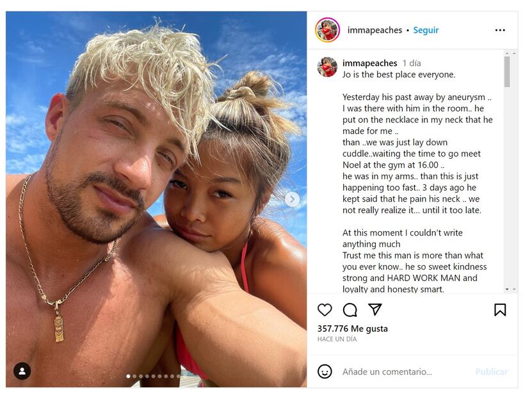Click the Publicar button
Image resolution: width=532 pixels, height=397 pixels.
(491, 372)
